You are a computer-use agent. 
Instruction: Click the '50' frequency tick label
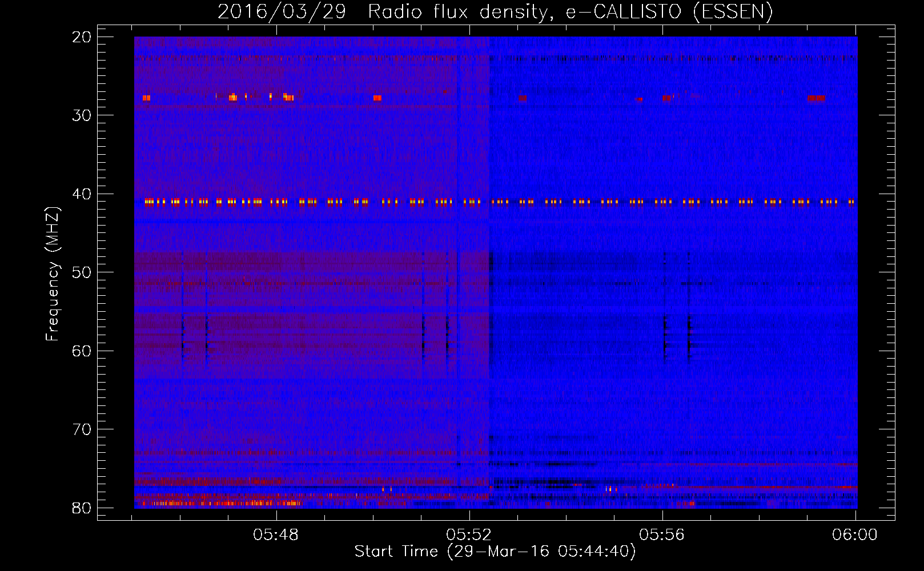click(x=82, y=272)
